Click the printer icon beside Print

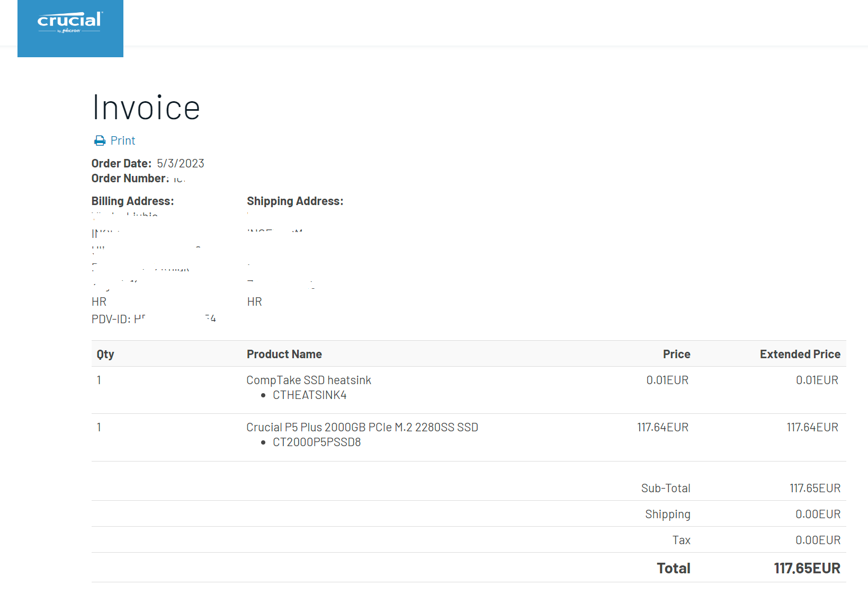[100, 141]
